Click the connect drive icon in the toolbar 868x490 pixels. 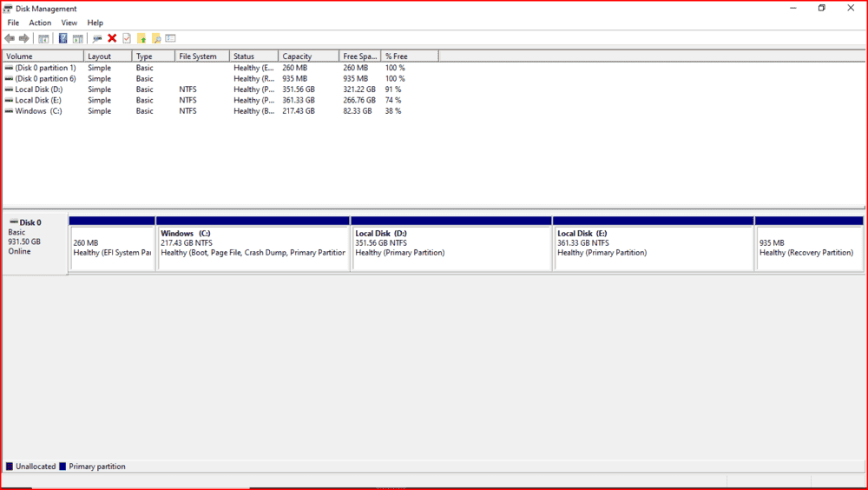click(97, 38)
